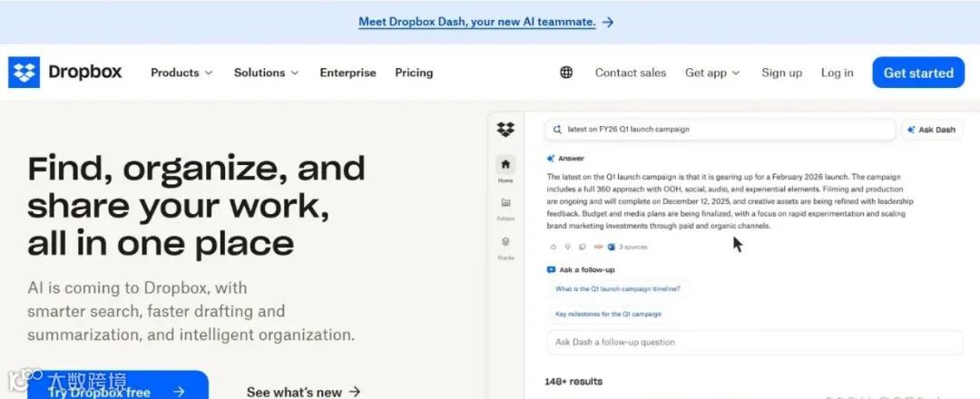The image size is (980, 399).
Task: Click the thumbs-down icon under the answer
Action: pos(567,247)
